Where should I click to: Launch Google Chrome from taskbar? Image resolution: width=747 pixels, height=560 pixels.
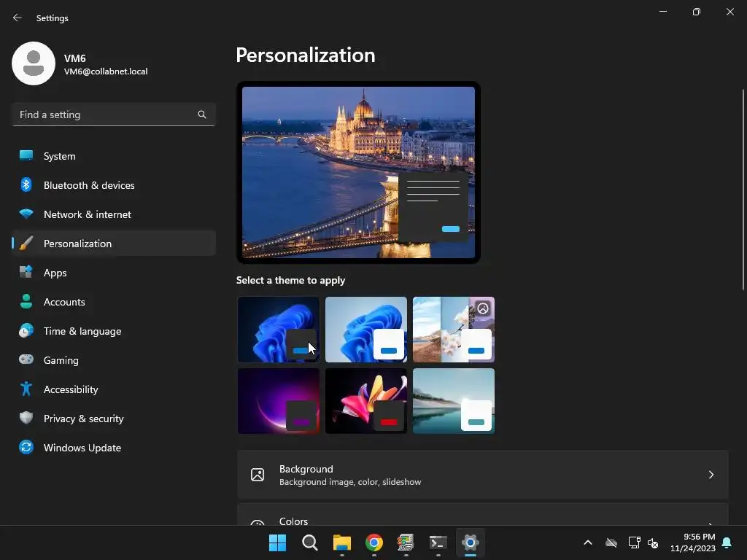click(374, 542)
